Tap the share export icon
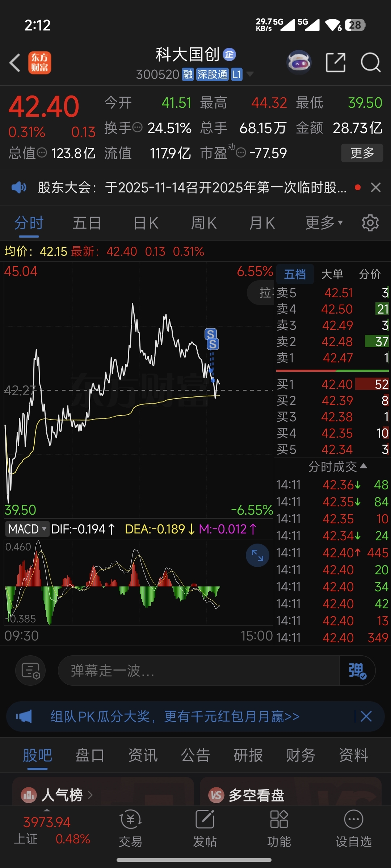 point(336,63)
